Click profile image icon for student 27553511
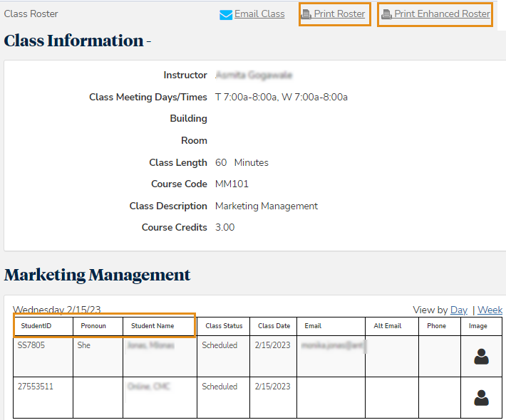Image resolution: width=506 pixels, height=420 pixels. pyautogui.click(x=481, y=397)
